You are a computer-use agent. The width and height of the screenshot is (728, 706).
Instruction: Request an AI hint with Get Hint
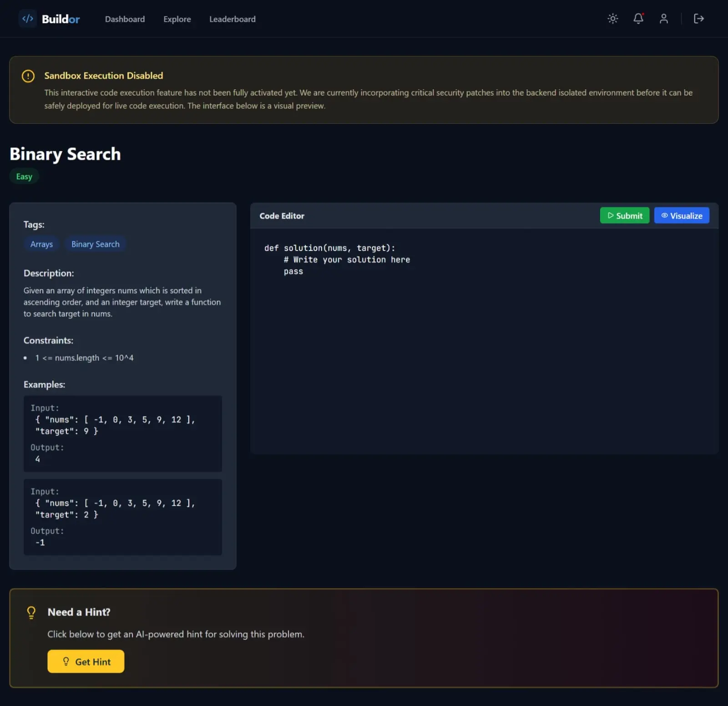coord(86,661)
